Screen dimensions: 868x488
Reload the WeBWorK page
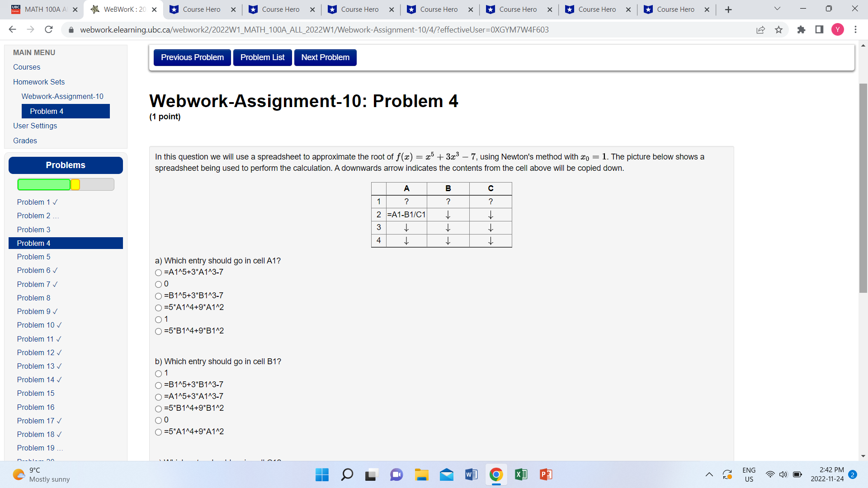click(49, 29)
